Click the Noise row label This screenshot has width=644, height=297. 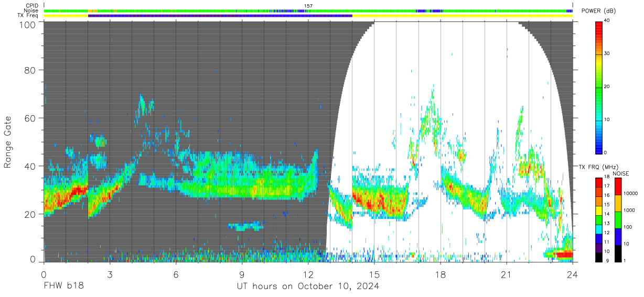(x=31, y=10)
